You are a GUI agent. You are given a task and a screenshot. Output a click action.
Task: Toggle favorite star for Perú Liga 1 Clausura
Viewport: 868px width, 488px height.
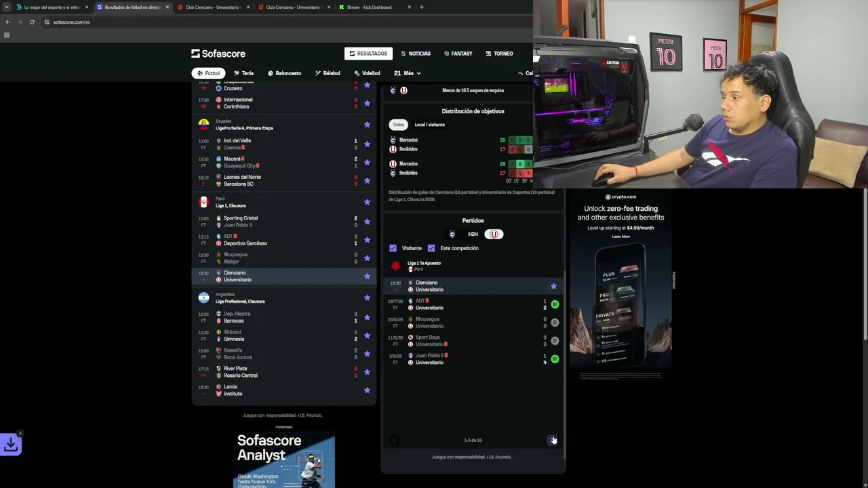[x=367, y=202]
